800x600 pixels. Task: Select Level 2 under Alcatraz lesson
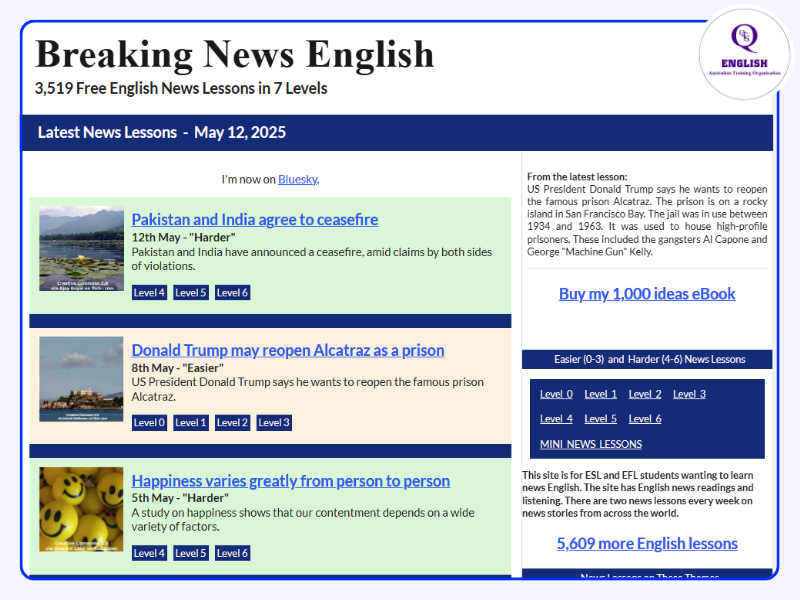click(232, 422)
